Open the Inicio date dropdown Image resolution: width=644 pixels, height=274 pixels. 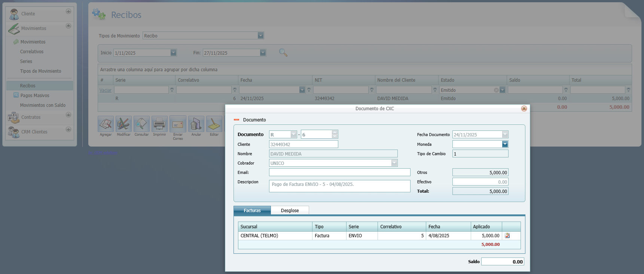click(173, 53)
